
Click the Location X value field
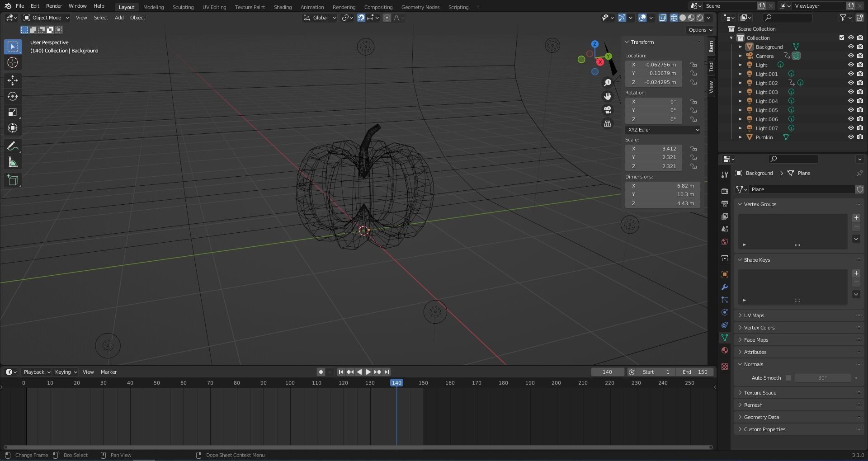point(654,65)
